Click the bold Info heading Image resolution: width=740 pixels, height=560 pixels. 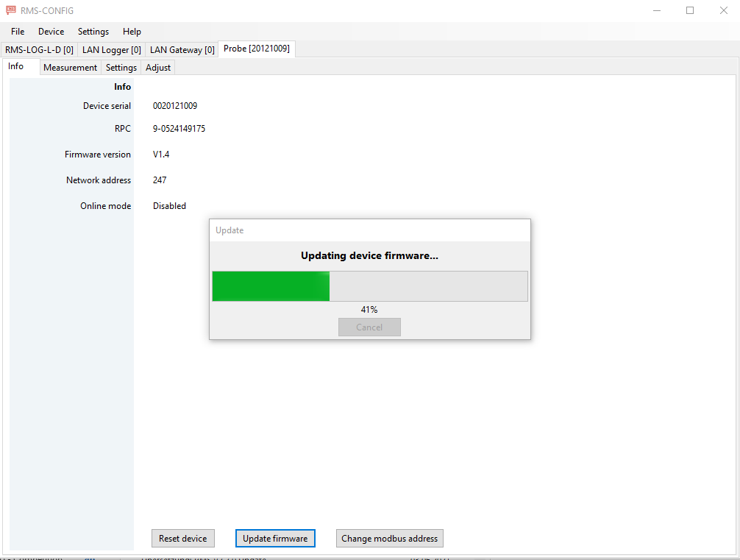pyautogui.click(x=122, y=86)
